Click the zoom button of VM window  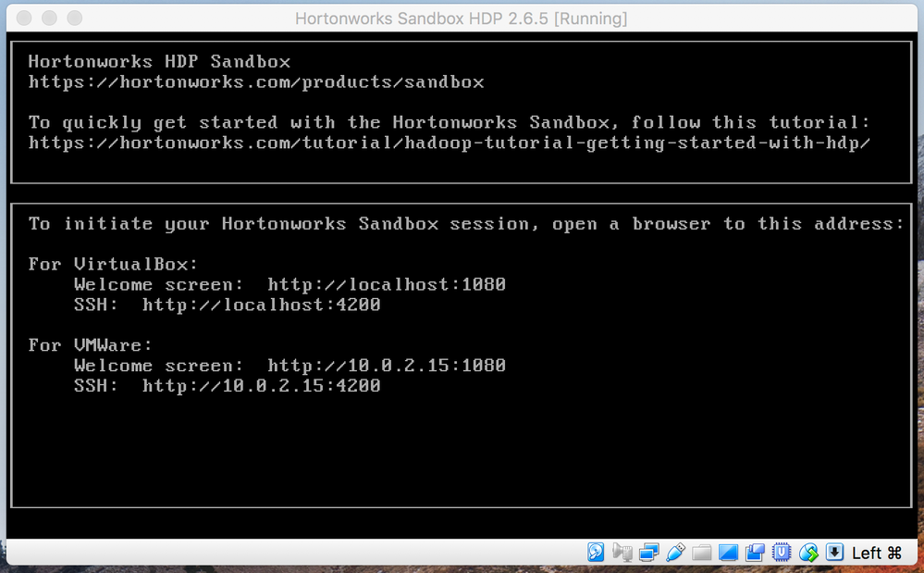(x=75, y=19)
